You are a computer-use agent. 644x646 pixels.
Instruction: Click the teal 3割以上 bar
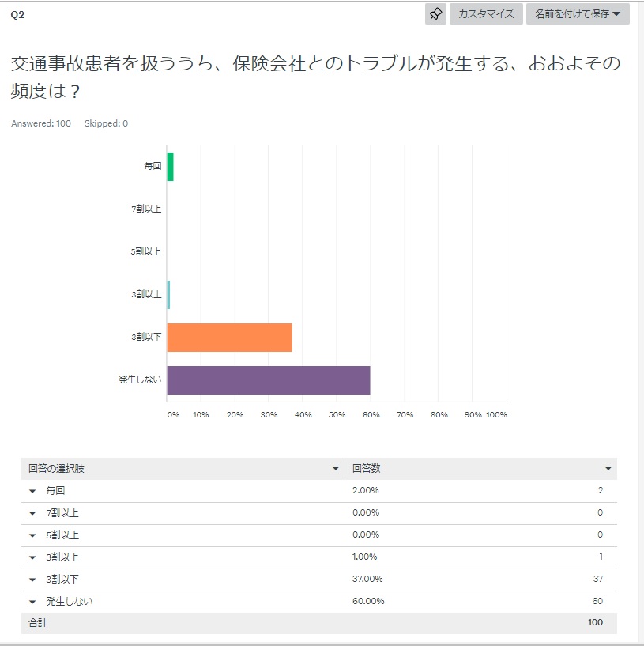[x=168, y=295]
